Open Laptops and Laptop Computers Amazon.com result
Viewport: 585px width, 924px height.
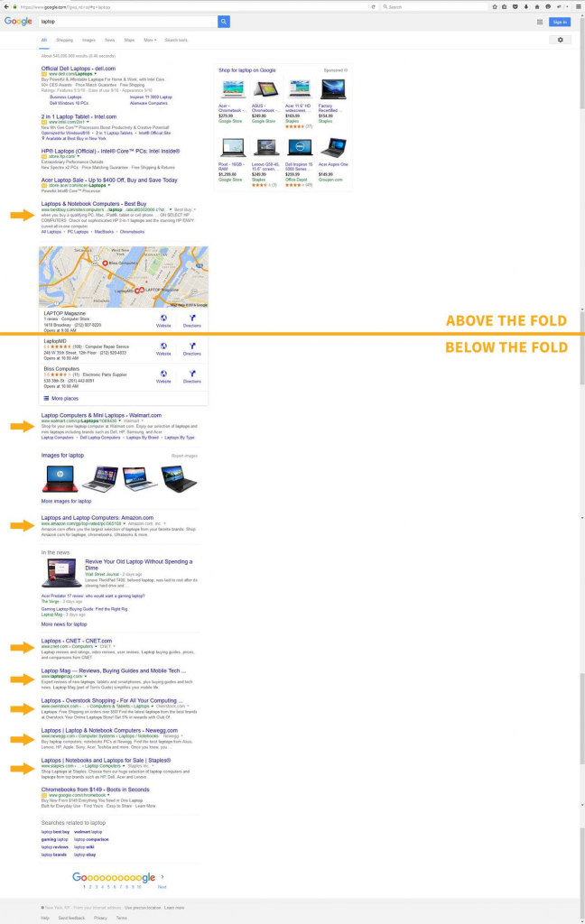click(x=97, y=517)
